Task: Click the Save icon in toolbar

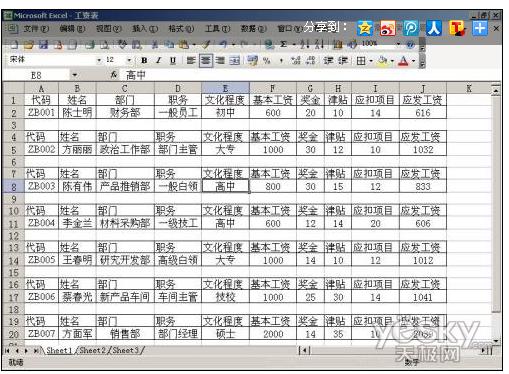Action: click(x=43, y=44)
